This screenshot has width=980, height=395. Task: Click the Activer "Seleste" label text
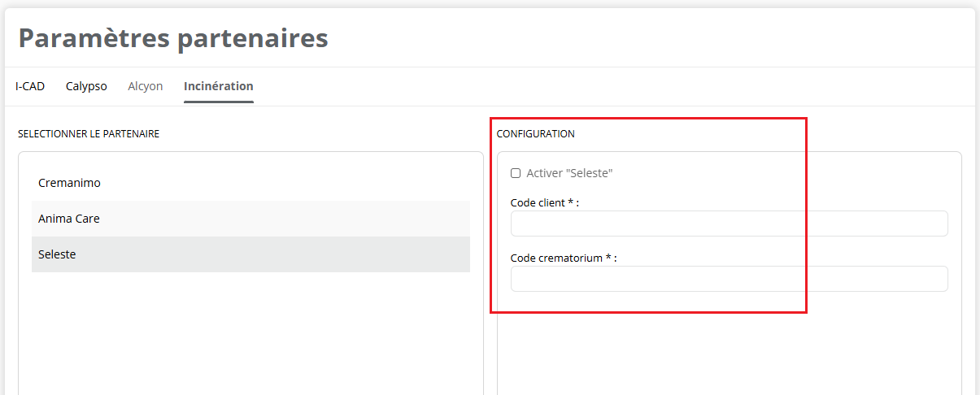pos(569,173)
